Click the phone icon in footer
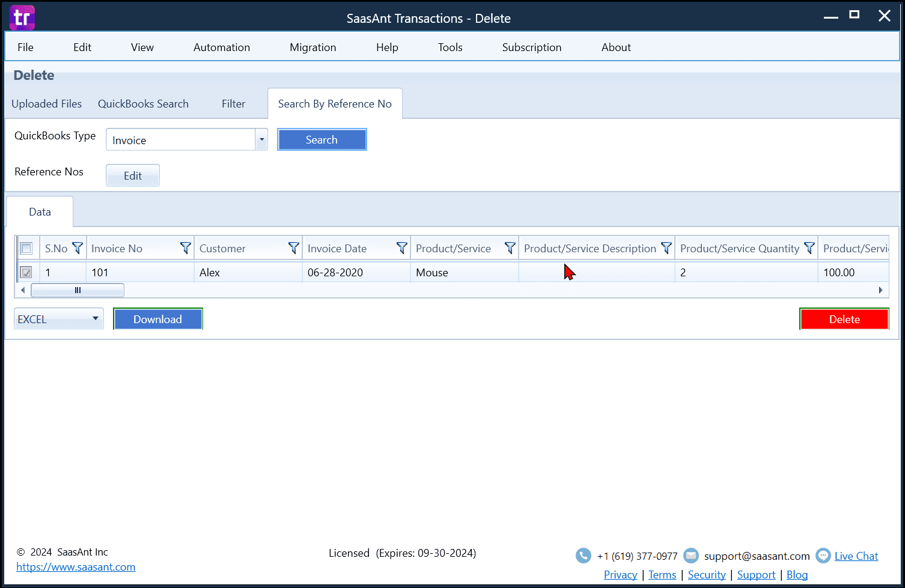905x588 pixels. click(584, 556)
